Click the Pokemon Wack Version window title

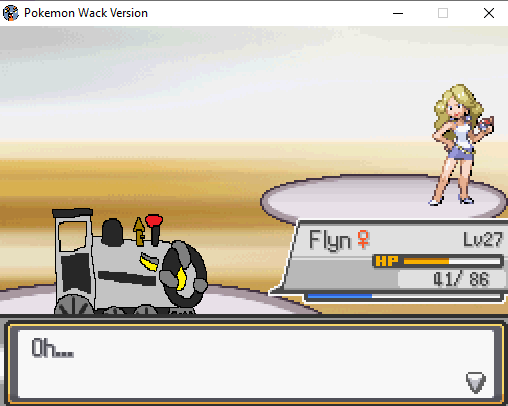[86, 13]
